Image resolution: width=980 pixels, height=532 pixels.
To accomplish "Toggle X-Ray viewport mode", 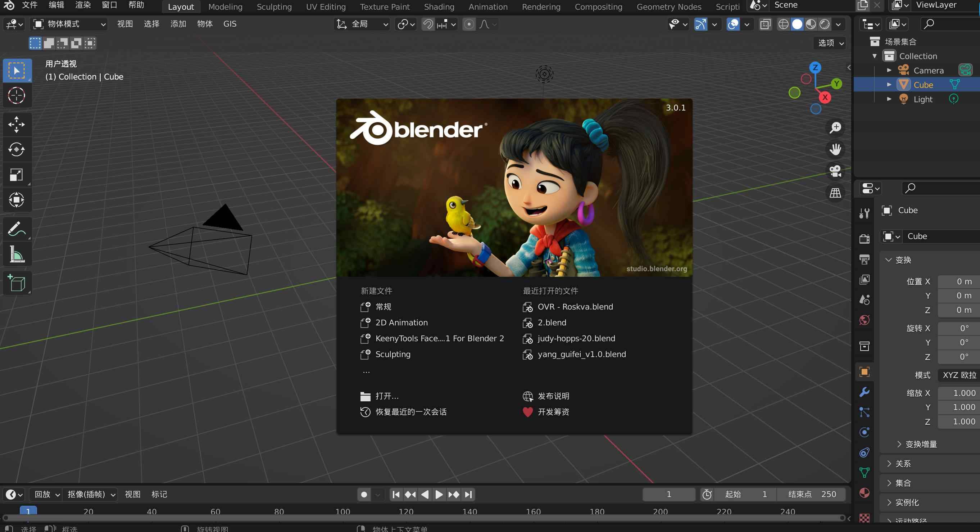I will pos(765,24).
